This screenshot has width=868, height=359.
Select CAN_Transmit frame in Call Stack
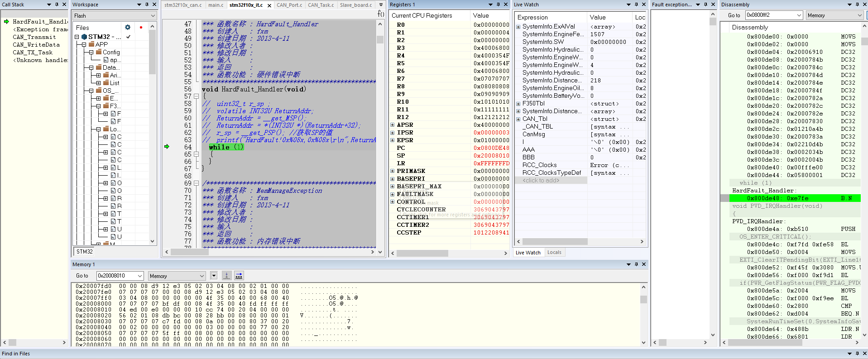[34, 37]
